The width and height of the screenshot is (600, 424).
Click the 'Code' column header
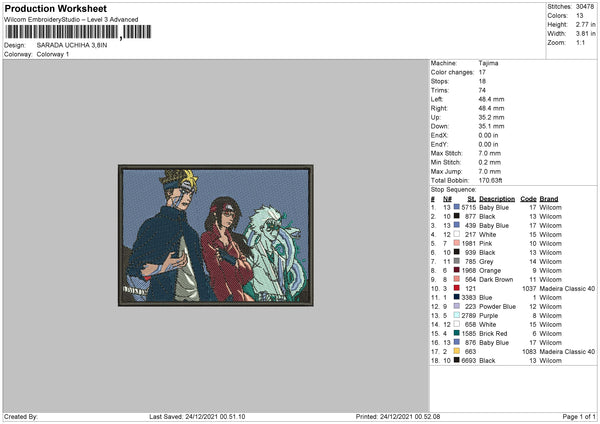pyautogui.click(x=528, y=199)
